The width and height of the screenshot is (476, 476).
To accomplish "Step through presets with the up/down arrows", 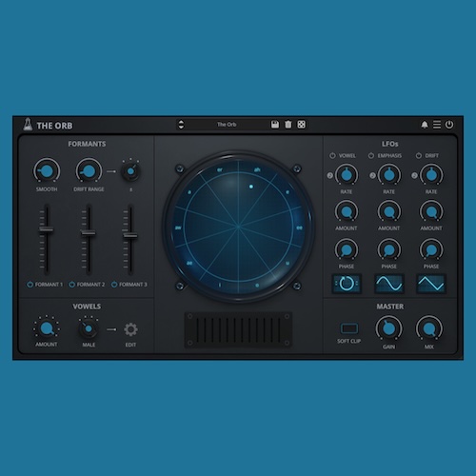I will coord(181,125).
